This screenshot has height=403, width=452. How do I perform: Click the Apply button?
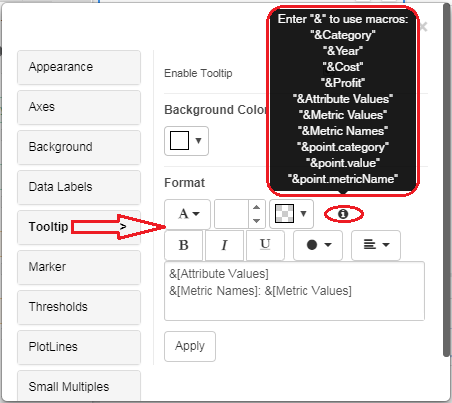(190, 346)
